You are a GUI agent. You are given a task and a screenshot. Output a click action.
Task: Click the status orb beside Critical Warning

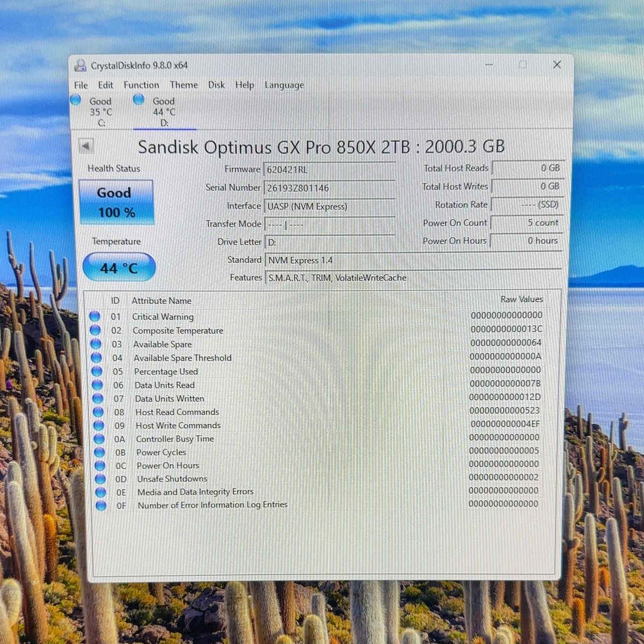coord(95,317)
